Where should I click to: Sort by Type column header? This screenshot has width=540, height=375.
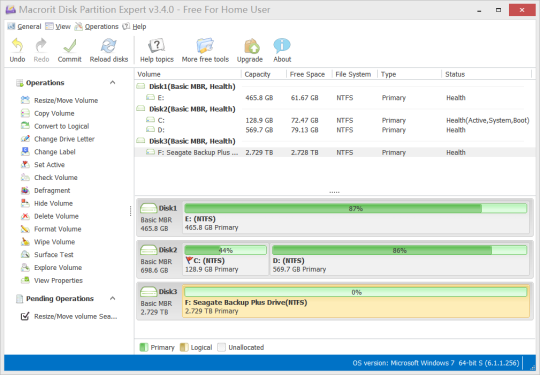(x=409, y=74)
